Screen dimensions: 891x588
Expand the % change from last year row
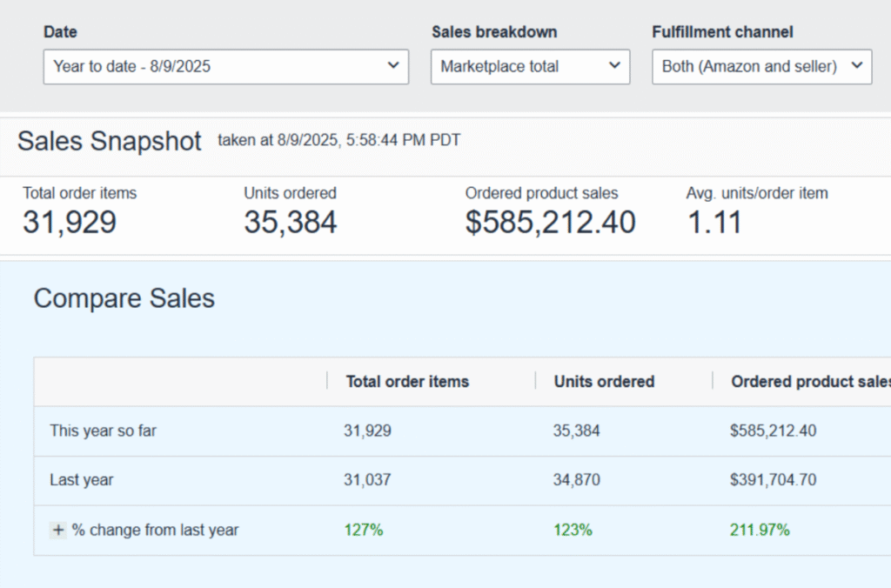tap(57, 531)
